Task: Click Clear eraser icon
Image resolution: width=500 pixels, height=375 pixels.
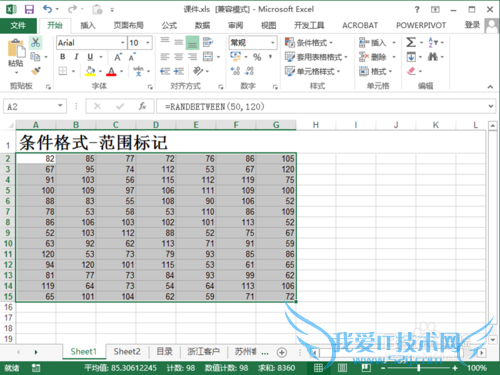Action: (x=411, y=71)
